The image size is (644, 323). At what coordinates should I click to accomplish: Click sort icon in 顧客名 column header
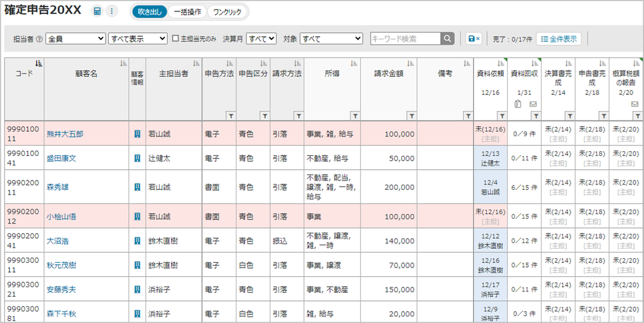[x=124, y=64]
